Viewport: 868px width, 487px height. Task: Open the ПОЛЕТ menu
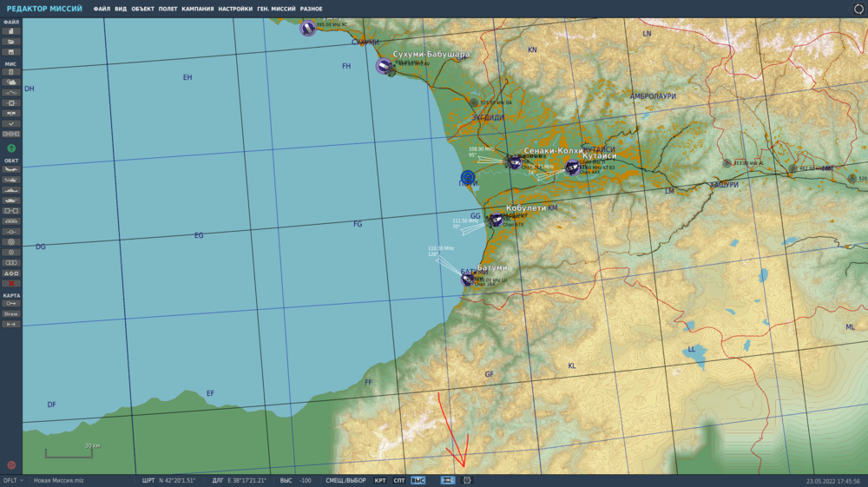pyautogui.click(x=168, y=9)
